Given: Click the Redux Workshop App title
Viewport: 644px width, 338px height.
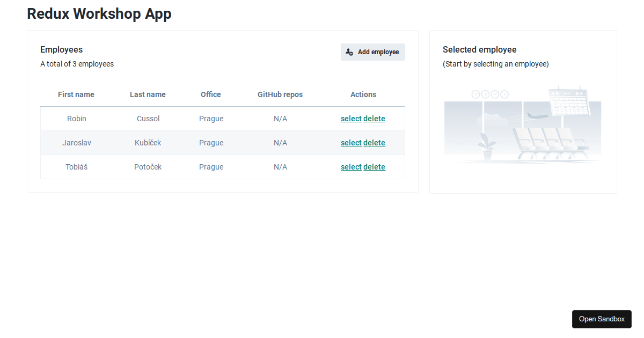Looking at the screenshot, I should point(99,13).
